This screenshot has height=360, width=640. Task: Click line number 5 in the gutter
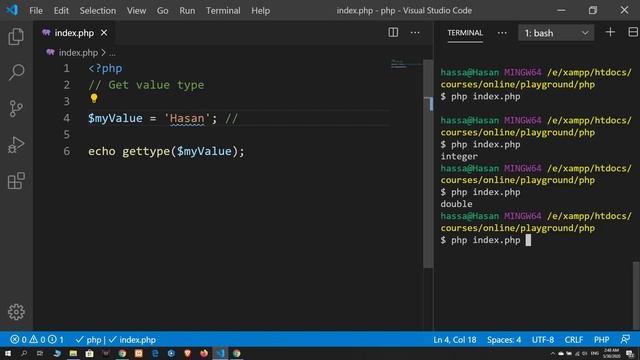67,134
